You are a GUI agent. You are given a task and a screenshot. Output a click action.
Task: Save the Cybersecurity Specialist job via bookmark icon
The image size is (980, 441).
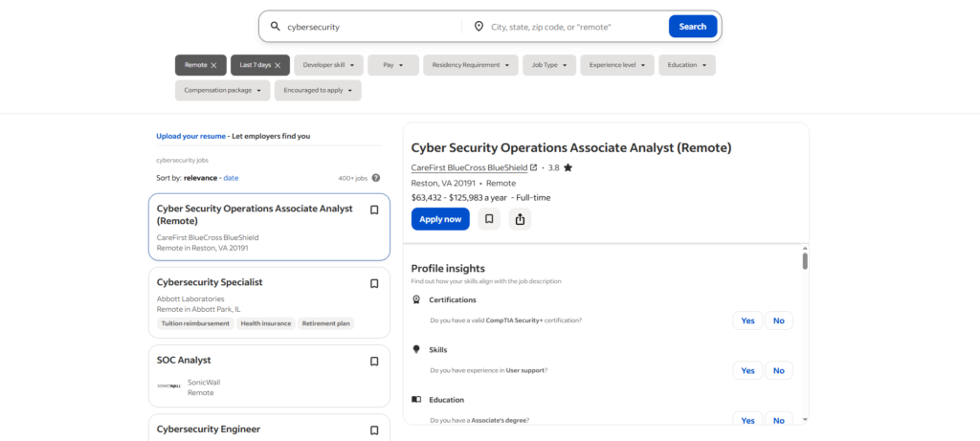pos(374,284)
